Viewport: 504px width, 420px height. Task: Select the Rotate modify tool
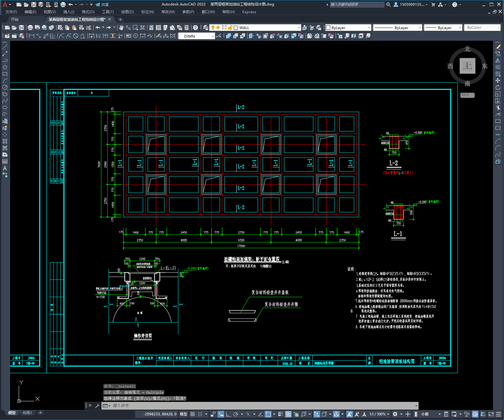tap(498, 87)
